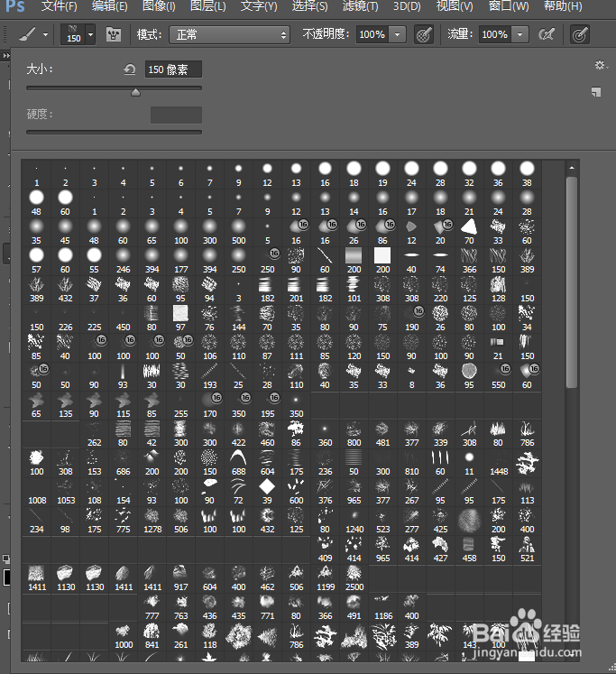Select the white diamond 39 brush
616x674 pixels.
point(267,492)
